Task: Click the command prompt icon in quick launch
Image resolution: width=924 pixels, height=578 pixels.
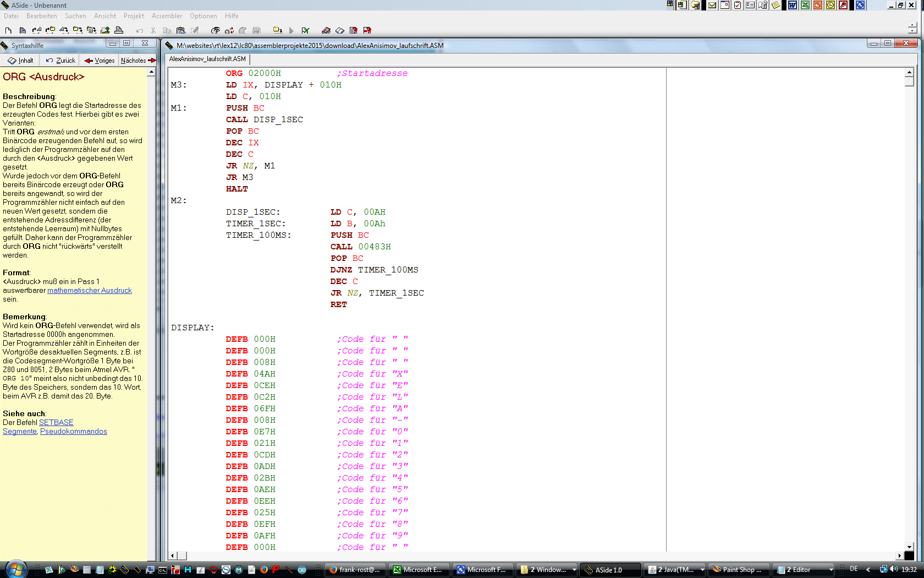Action: click(163, 570)
